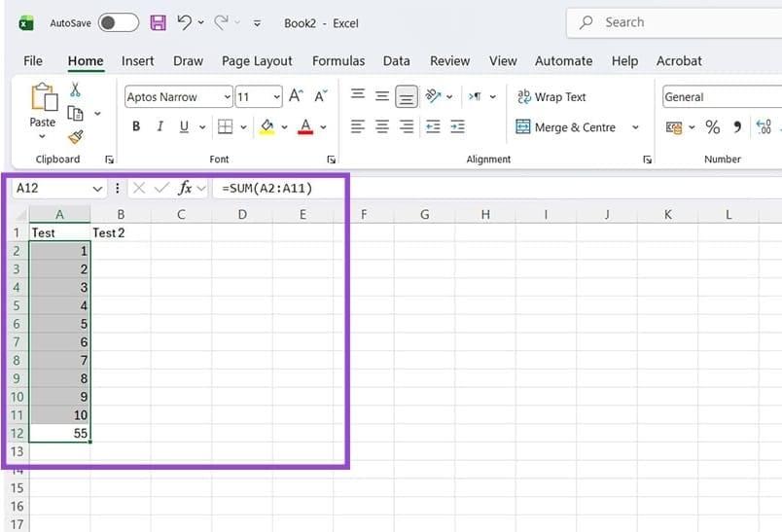Click the Orientation text rotation icon
The image size is (782, 532).
(x=433, y=95)
